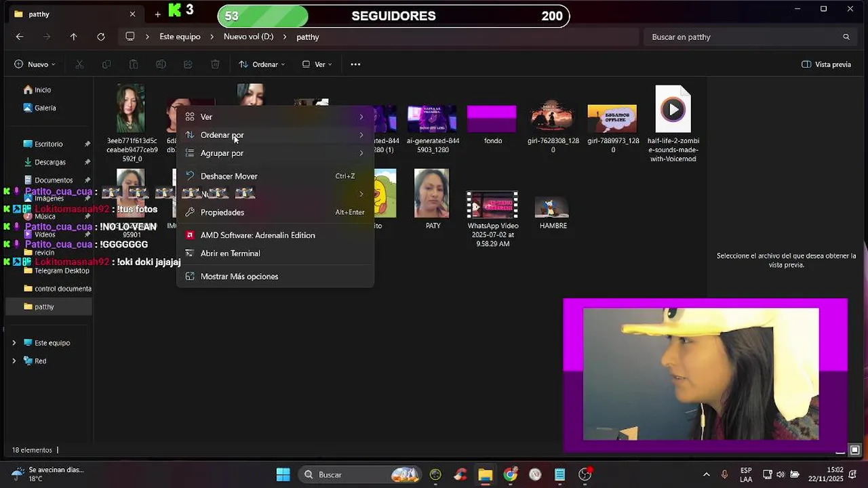Viewport: 868px width, 488px height.
Task: Open the Windows Start menu
Action: point(283,474)
